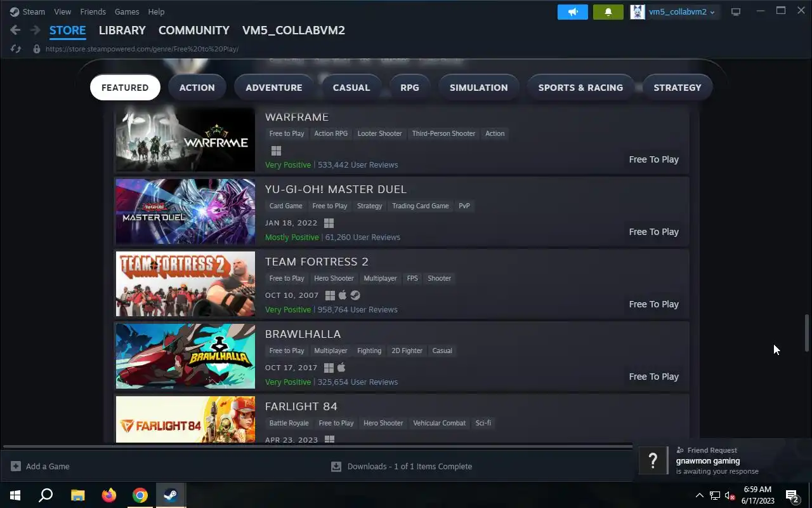Click the padlock icon beside the URL
This screenshot has width=812, height=508.
(37, 49)
